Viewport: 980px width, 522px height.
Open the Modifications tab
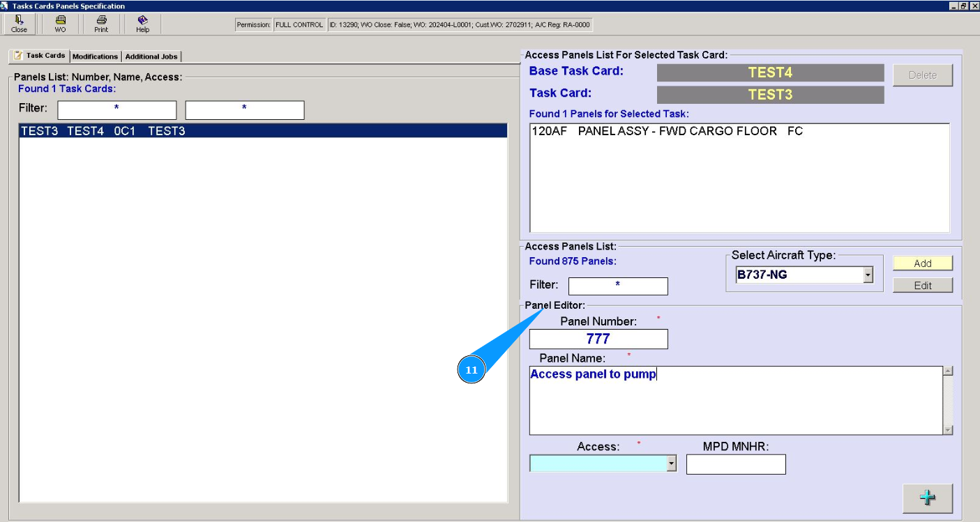(x=96, y=56)
